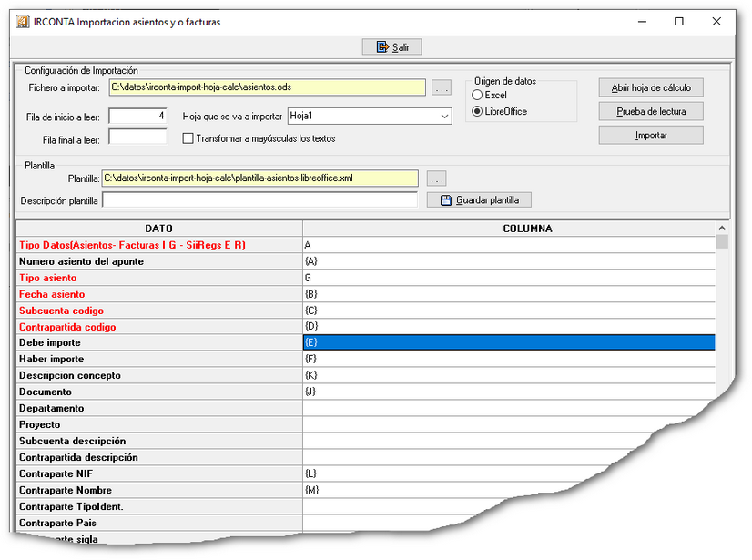Select the Debe importe row label

(159, 342)
